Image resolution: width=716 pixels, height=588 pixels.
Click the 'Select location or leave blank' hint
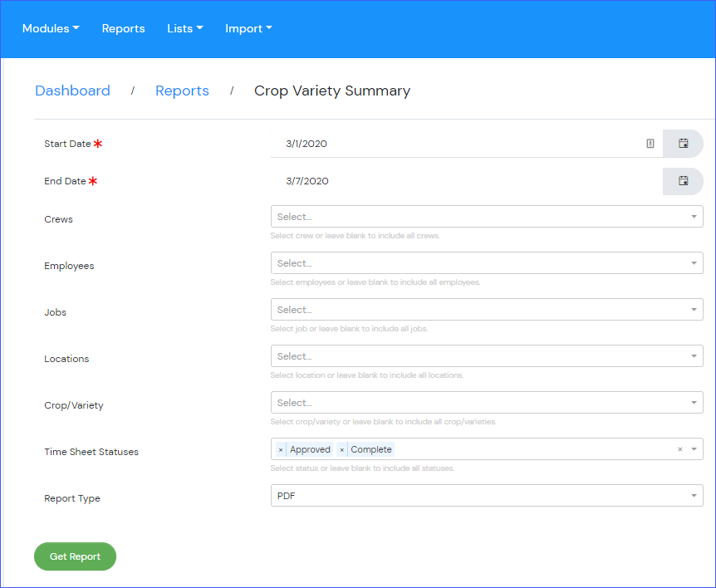click(x=367, y=375)
